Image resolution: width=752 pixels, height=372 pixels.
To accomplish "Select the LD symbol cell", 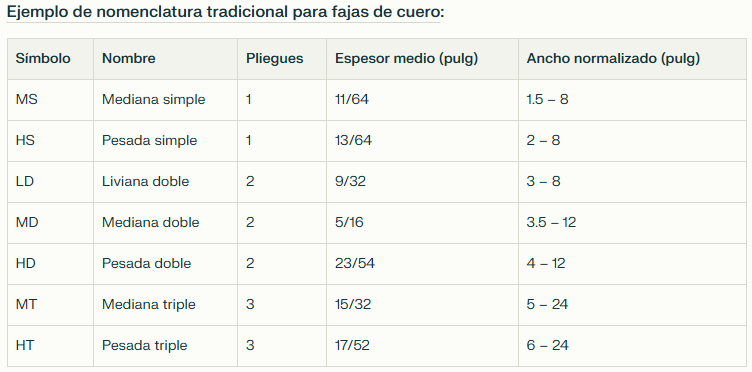I will [50, 182].
